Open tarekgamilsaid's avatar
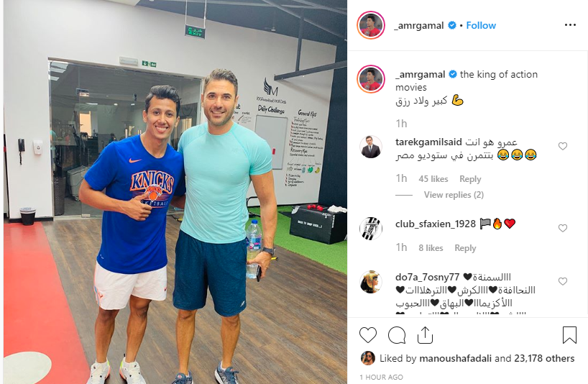The width and height of the screenshot is (588, 384). 371,147
